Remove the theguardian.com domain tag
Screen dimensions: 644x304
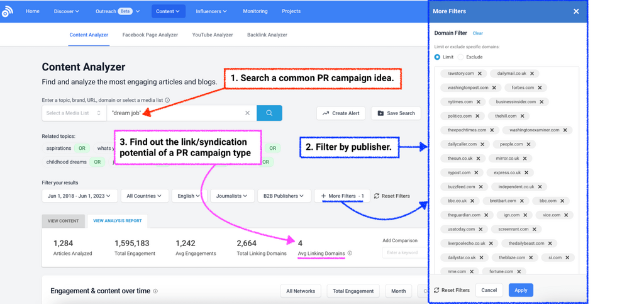487,215
